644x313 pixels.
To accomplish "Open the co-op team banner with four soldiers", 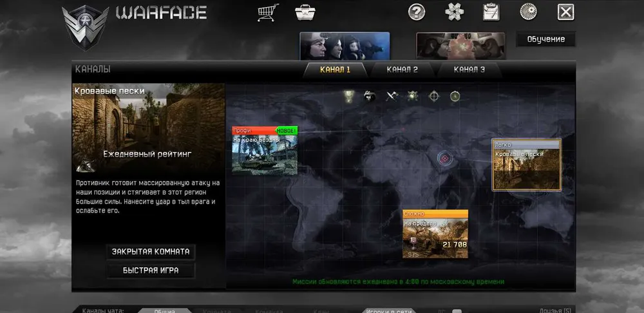I will (345, 46).
